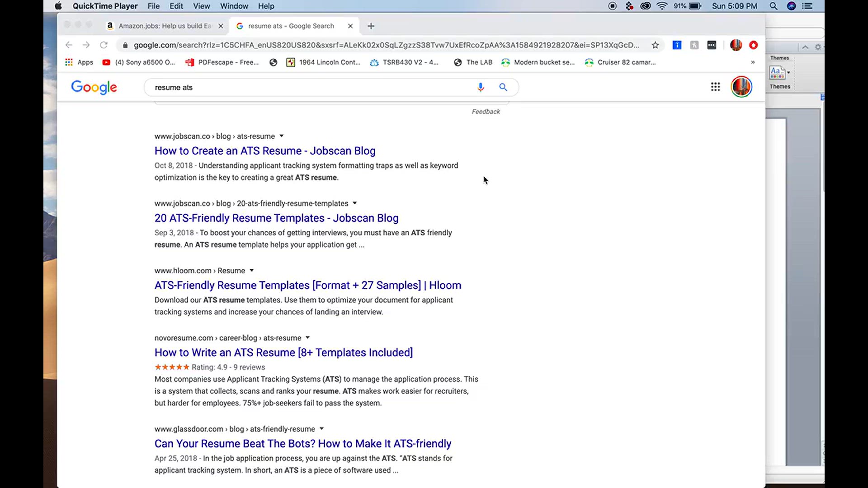The height and width of the screenshot is (488, 868).
Task: Expand the 20-ats-friendly-resume-templates result dropdown arrow
Action: point(355,203)
